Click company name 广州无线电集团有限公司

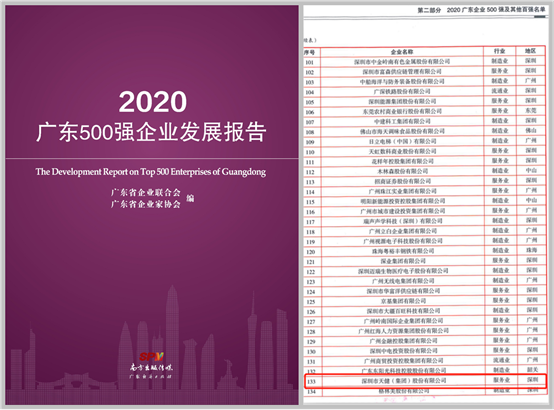click(x=403, y=281)
